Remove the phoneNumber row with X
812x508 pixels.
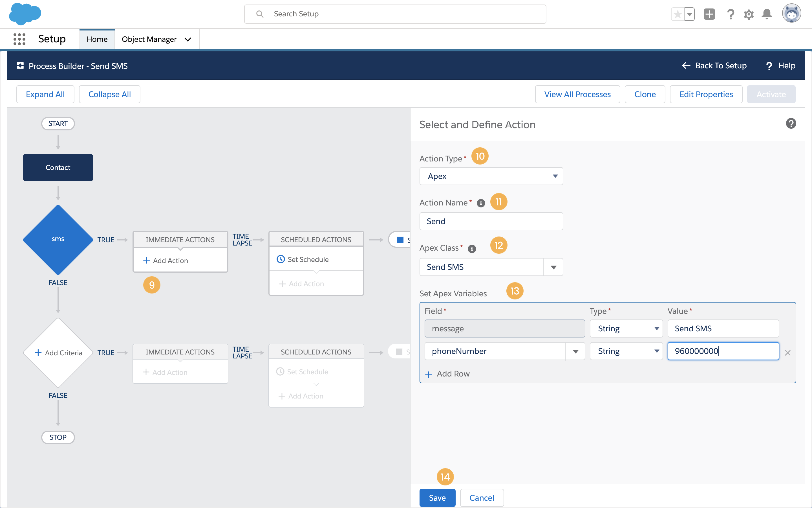coord(787,353)
